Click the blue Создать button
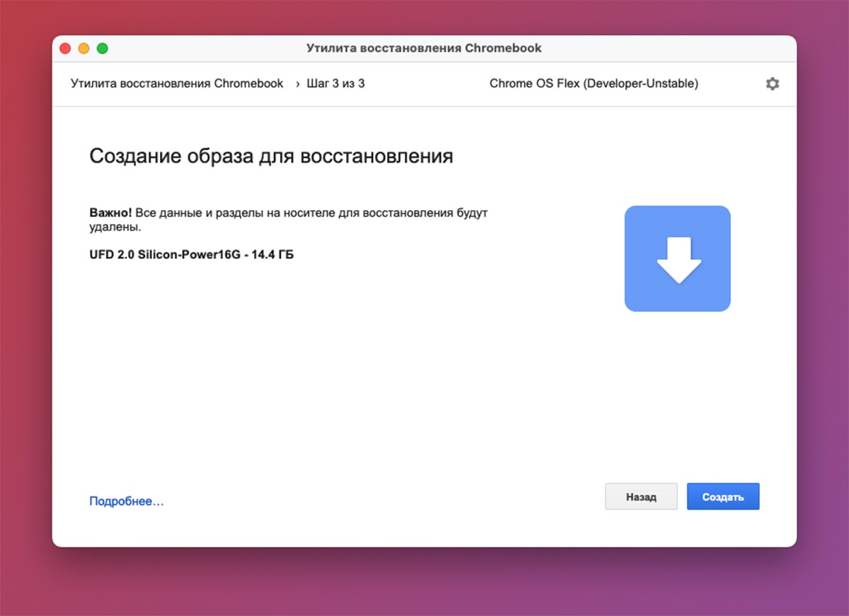 point(723,496)
